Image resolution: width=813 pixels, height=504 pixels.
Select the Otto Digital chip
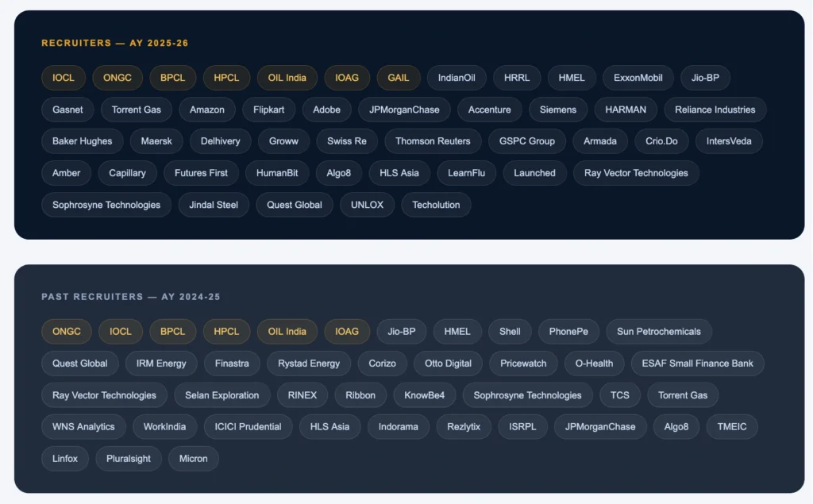[x=448, y=364]
